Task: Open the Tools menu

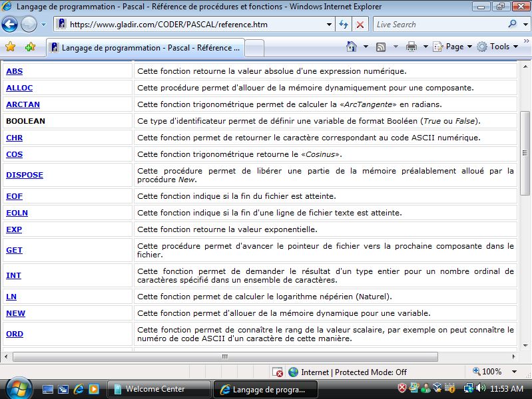Action: 497,47
